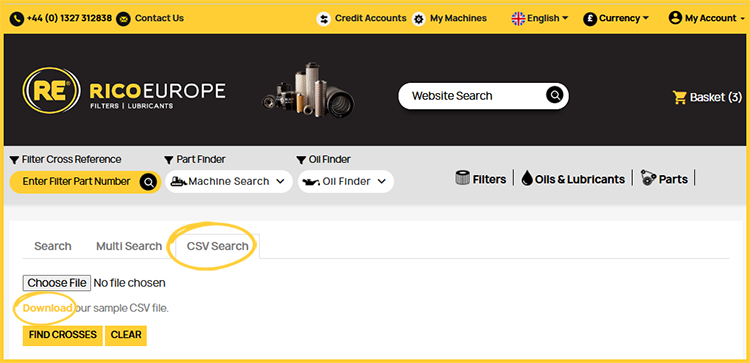Viewport: 750px width, 363px height.
Task: Click the Choose File button
Action: pos(56,283)
